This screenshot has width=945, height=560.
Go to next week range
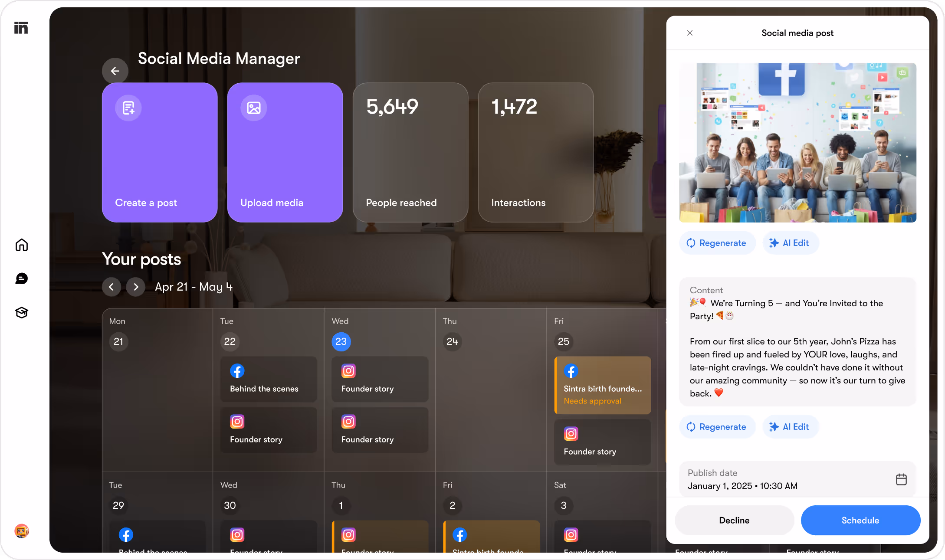coord(136,287)
